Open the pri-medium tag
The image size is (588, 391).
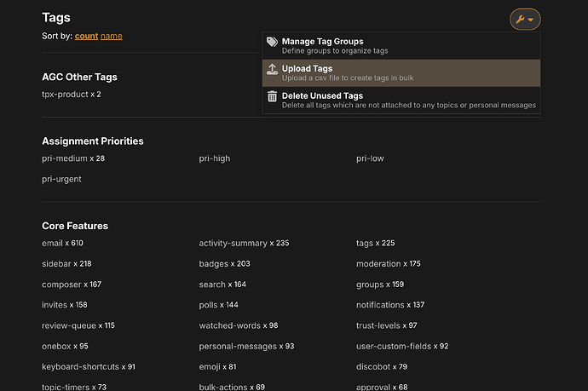(x=65, y=158)
